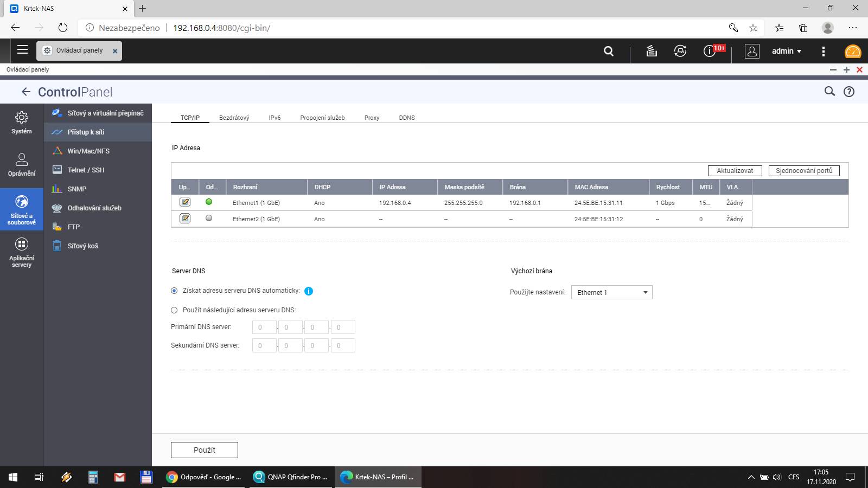Select obtain DNS server automatically radio

pyautogui.click(x=174, y=291)
